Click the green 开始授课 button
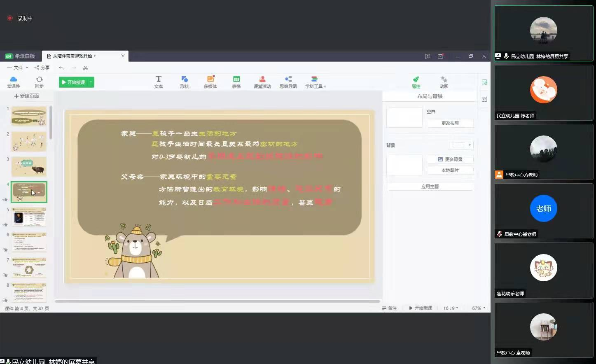 tap(76, 82)
